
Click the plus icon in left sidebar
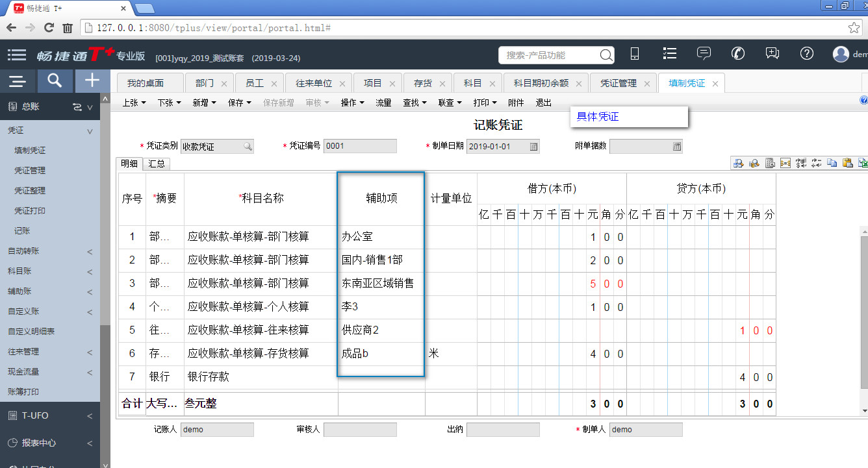(x=92, y=80)
